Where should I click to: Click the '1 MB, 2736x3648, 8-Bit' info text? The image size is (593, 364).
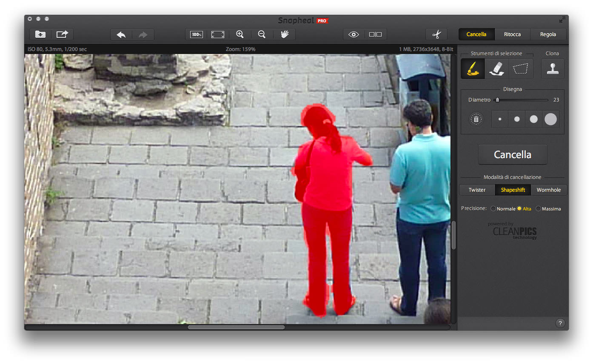point(426,49)
